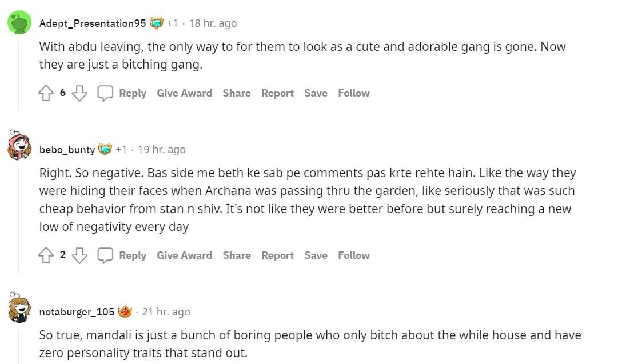This screenshot has height=364, width=626.
Task: Toggle Save on bebo_bunty's comment
Action: (x=316, y=255)
